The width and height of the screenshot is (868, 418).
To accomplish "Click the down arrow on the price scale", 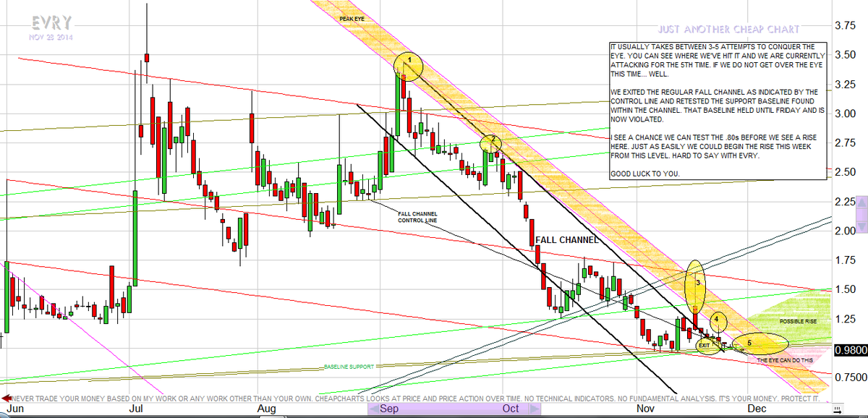I will [x=861, y=226].
